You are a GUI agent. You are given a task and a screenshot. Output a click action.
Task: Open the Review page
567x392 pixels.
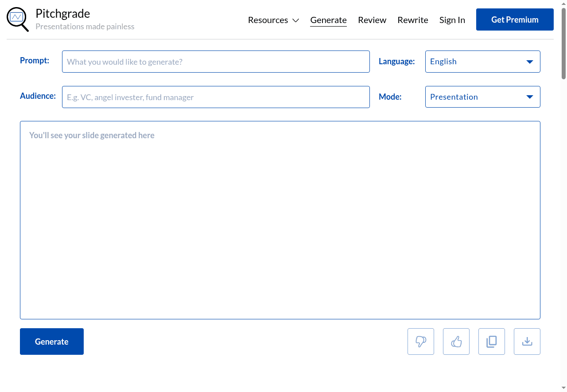coord(372,20)
